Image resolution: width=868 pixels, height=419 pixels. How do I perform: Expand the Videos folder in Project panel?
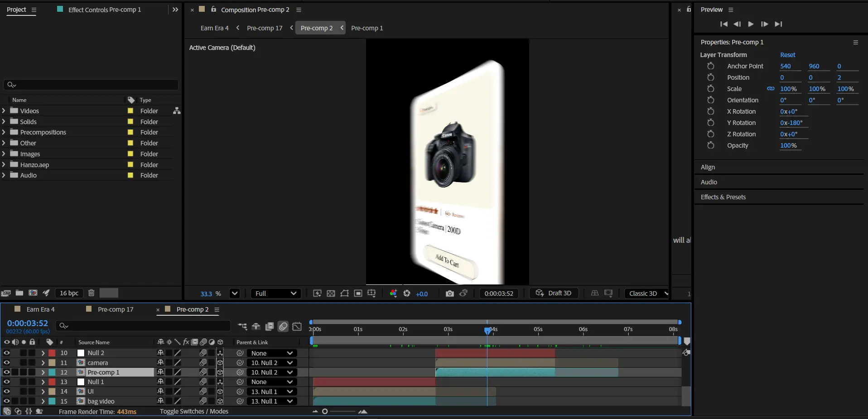4,111
